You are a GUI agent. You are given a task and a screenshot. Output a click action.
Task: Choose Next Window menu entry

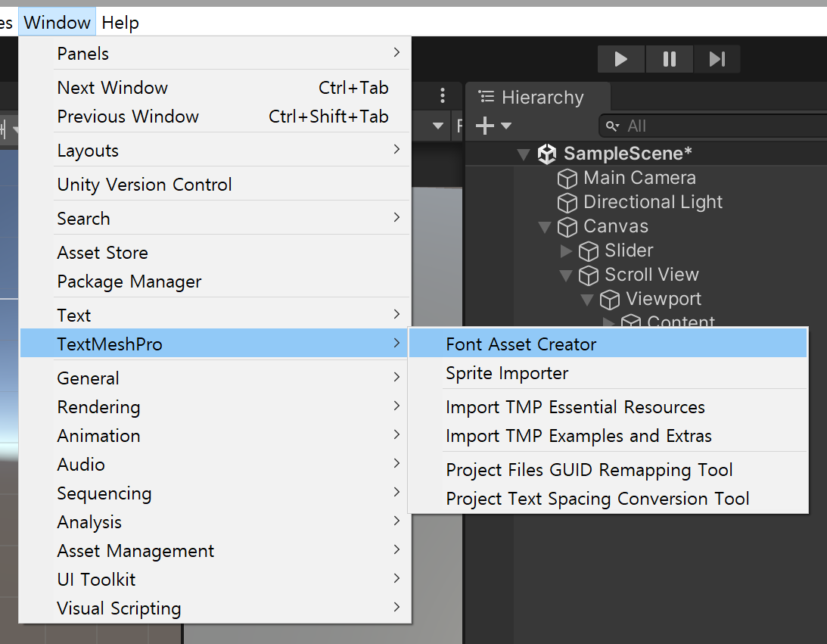pos(215,88)
